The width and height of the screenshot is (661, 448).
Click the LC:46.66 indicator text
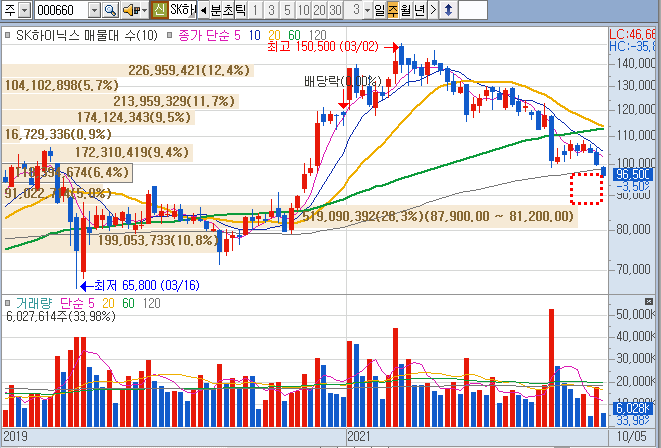pos(632,34)
